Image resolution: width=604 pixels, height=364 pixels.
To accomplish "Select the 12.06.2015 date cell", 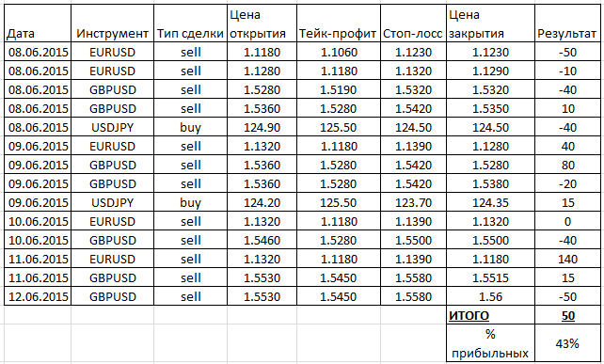I will pyautogui.click(x=38, y=296).
